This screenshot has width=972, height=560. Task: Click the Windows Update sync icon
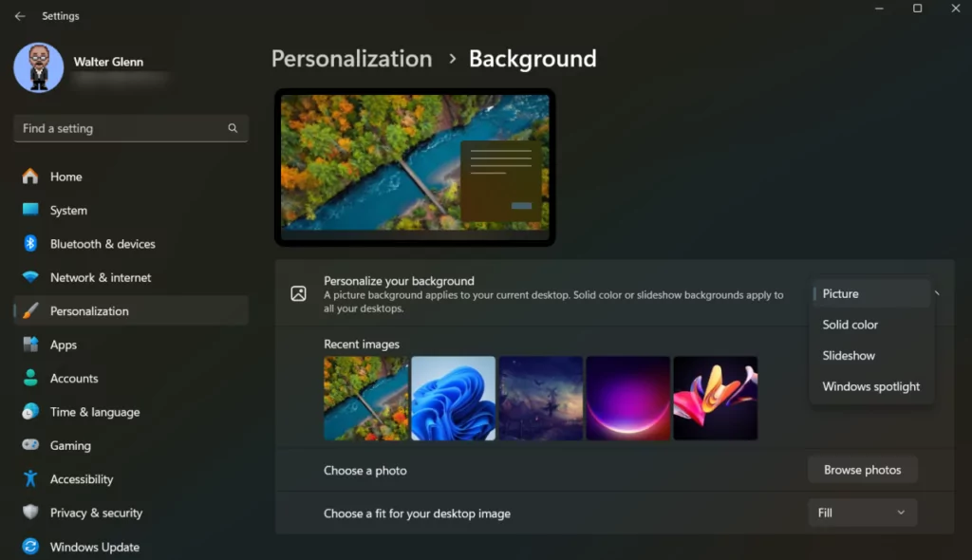(x=29, y=547)
